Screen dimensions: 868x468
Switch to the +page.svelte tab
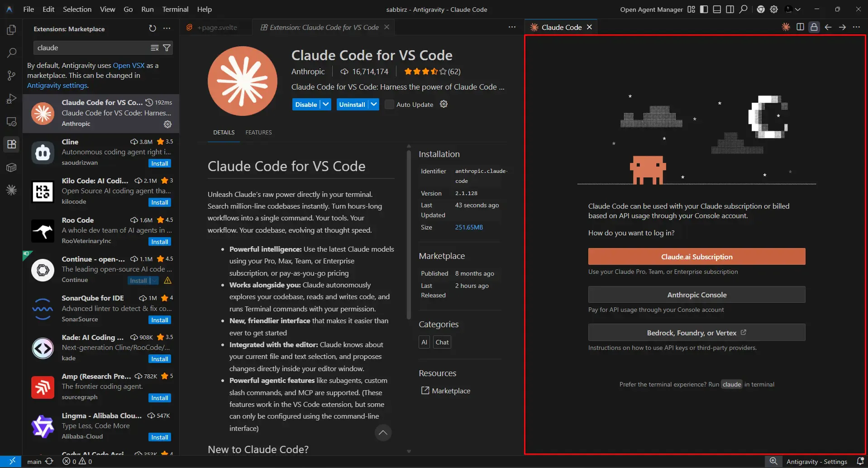pos(217,27)
